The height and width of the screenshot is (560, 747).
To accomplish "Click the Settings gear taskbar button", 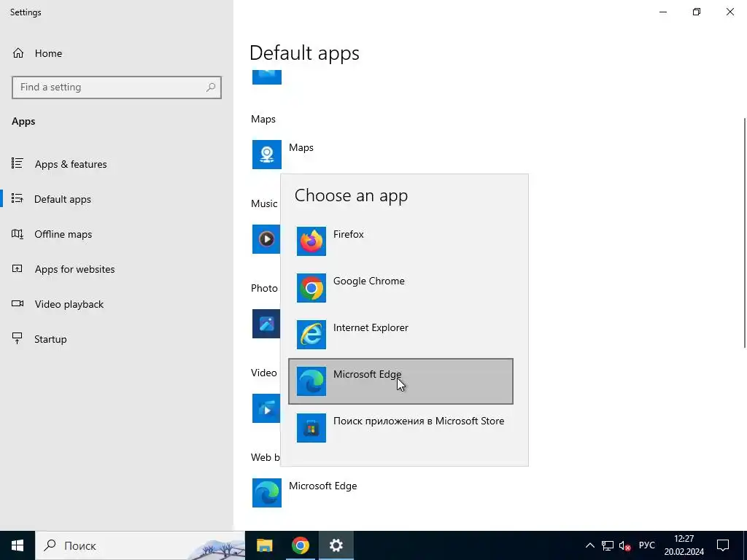I will click(x=336, y=545).
